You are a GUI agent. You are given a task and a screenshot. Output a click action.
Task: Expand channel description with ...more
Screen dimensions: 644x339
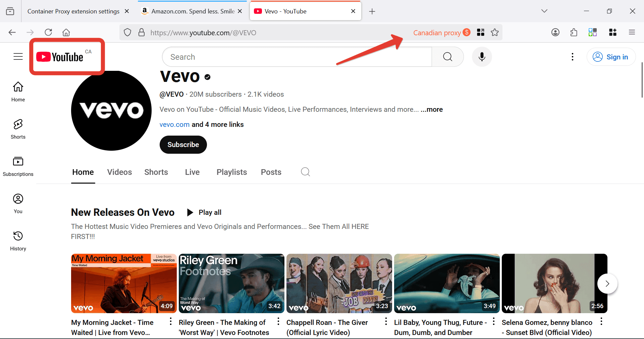coord(432,109)
